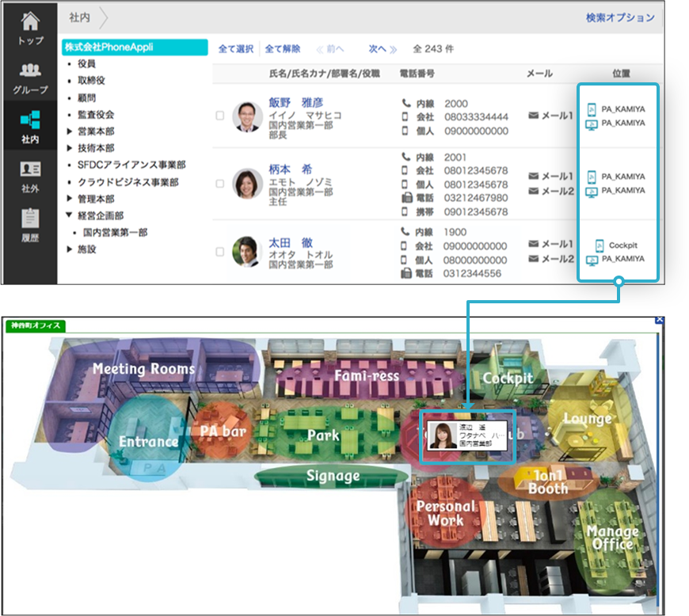
Task: Expand the 営業本部 tree node
Action: tap(70, 131)
